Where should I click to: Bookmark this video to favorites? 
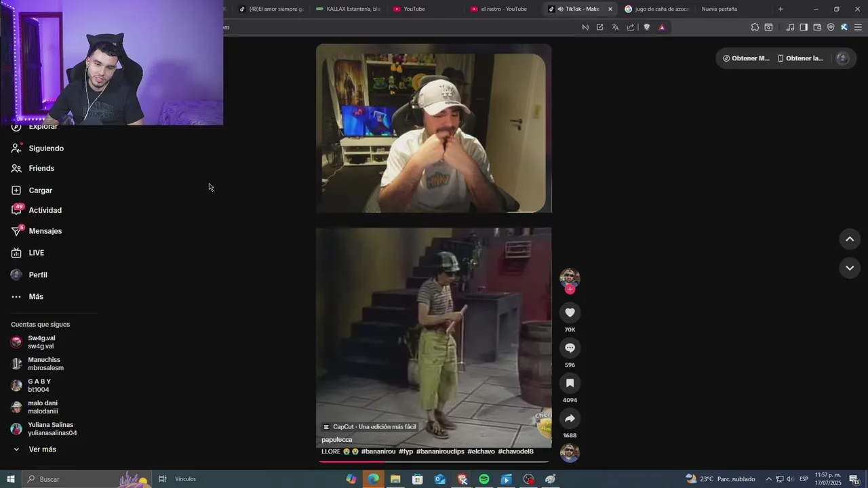point(570,383)
